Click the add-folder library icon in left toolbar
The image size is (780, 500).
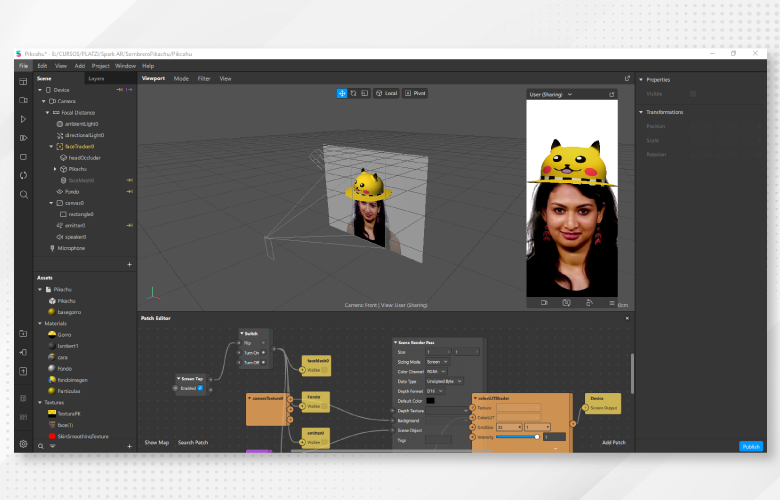(23, 333)
